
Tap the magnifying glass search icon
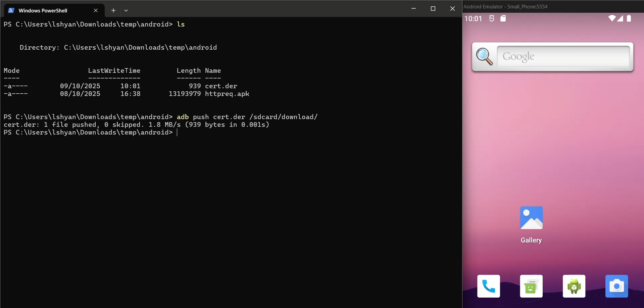click(484, 56)
